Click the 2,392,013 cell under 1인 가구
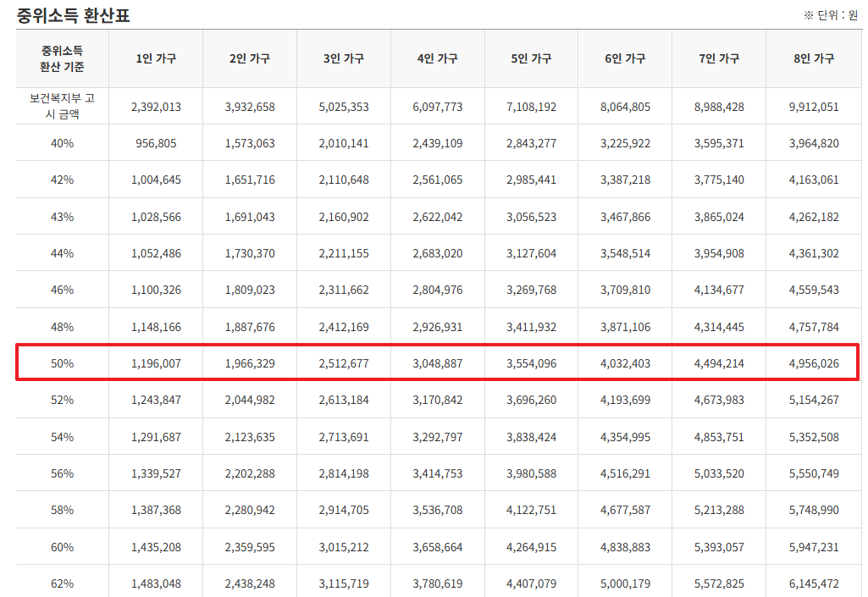868x597 pixels. (x=153, y=105)
